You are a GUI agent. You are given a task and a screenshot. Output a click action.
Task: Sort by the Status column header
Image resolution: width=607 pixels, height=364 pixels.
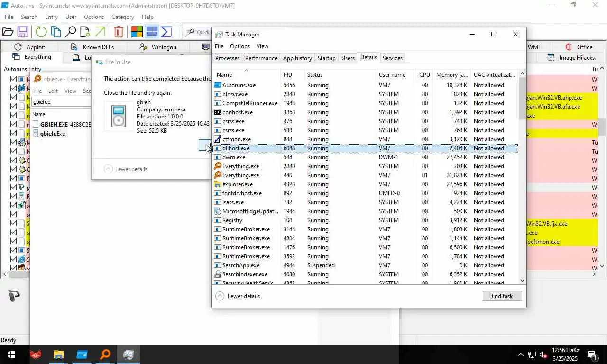tap(340, 74)
